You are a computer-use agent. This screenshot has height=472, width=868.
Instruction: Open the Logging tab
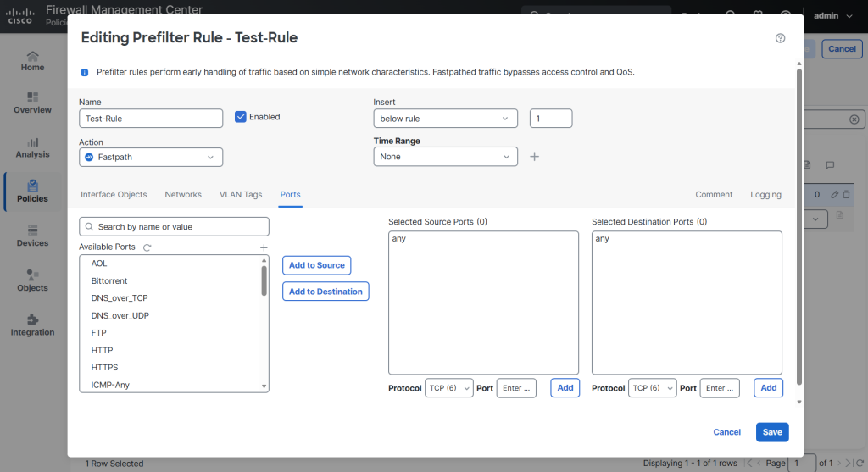[x=765, y=194]
